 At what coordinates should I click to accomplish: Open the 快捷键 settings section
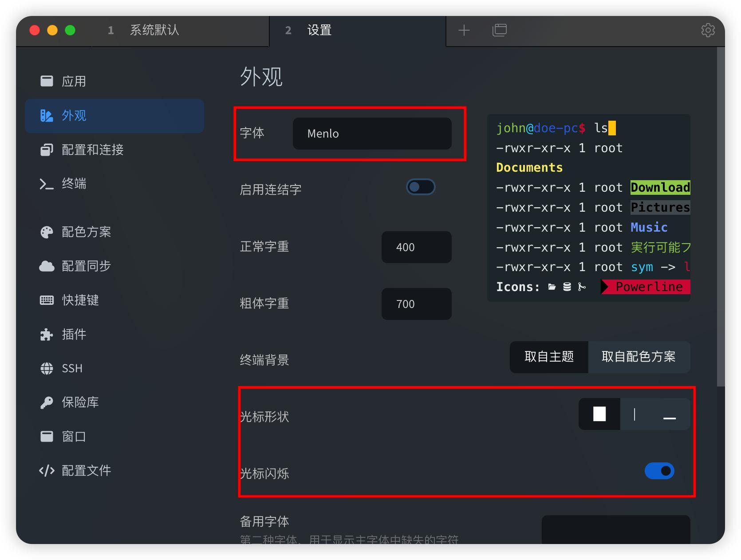(80, 300)
